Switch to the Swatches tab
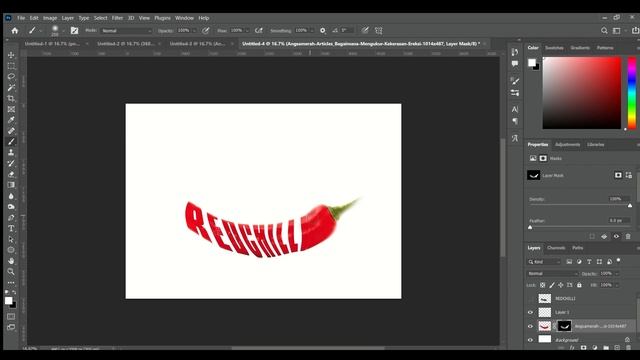The width and height of the screenshot is (640, 360). coord(554,48)
